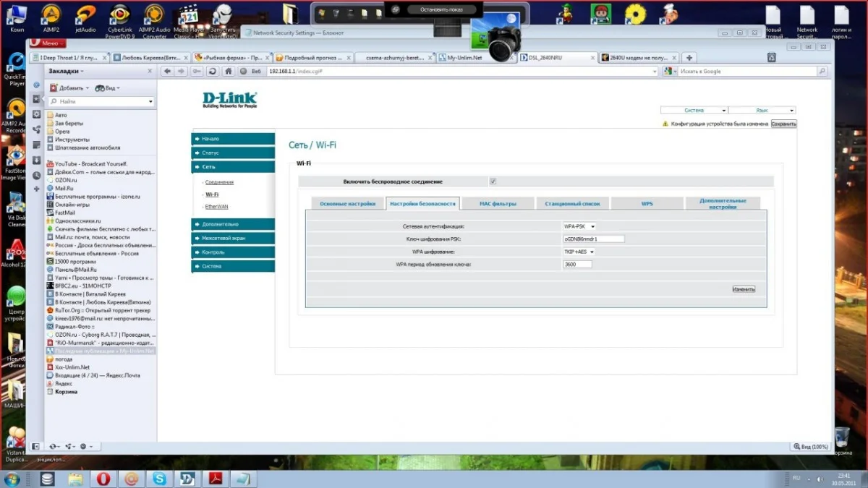Open a new tab with the plus button
Viewport: 868px width, 488px height.
[689, 57]
